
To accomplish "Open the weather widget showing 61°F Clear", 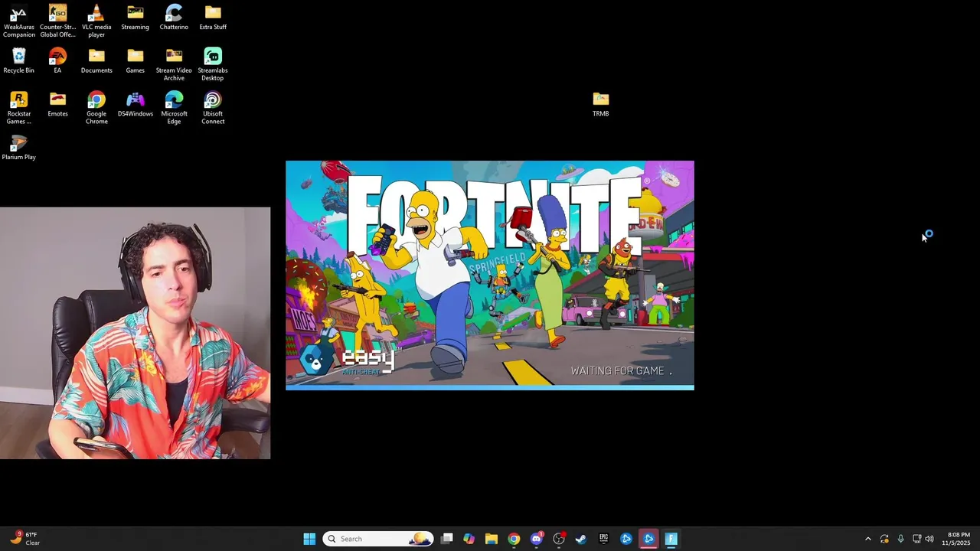I will pyautogui.click(x=24, y=539).
